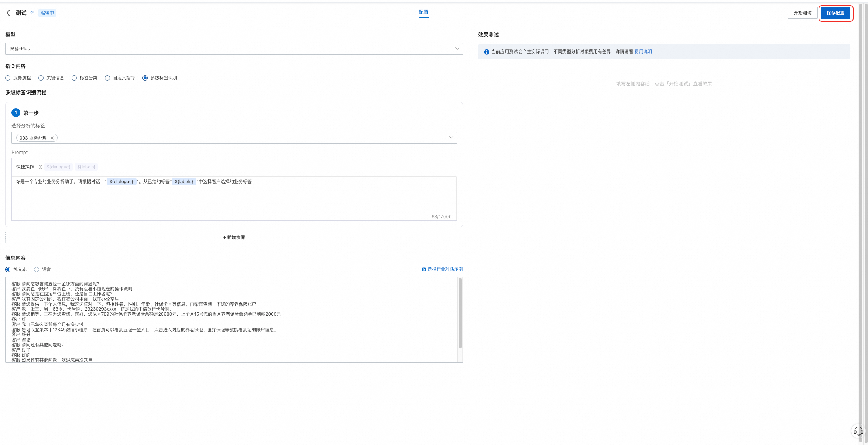The height and width of the screenshot is (445, 868).
Task: Select the 关键信息 radio option
Action: [x=41, y=78]
